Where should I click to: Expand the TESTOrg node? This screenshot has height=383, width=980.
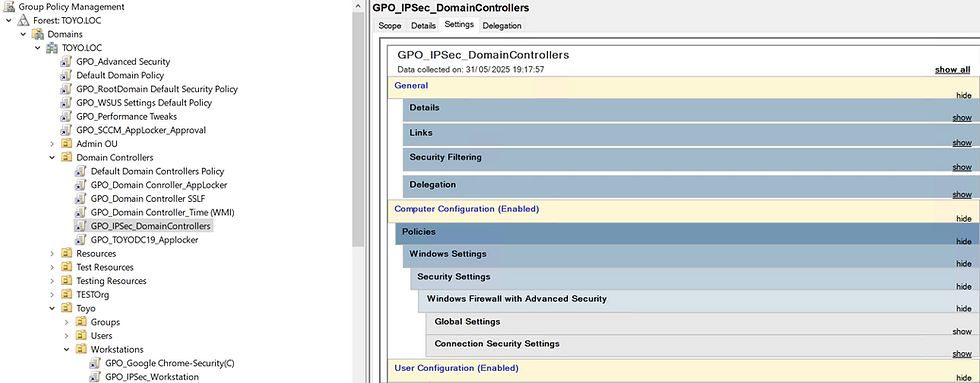pyautogui.click(x=52, y=294)
